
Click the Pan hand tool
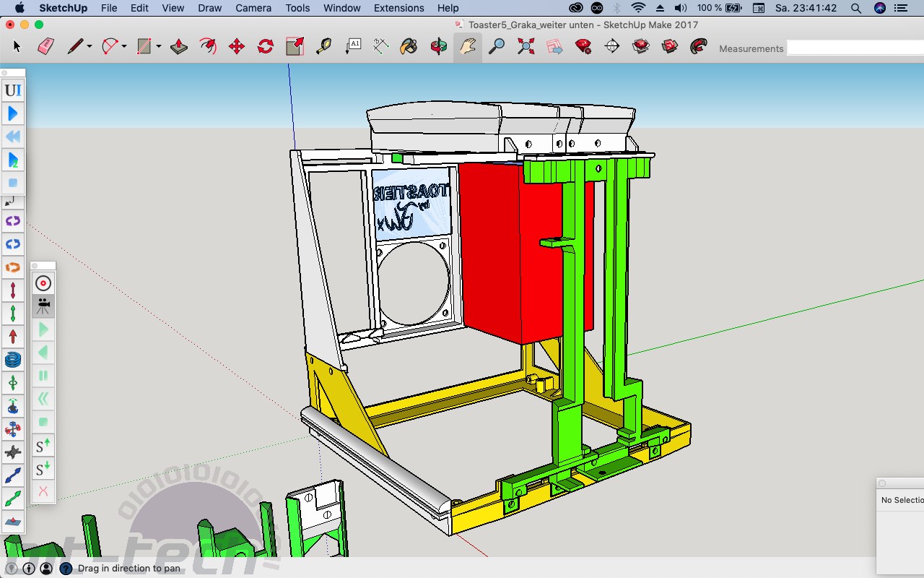(x=468, y=47)
